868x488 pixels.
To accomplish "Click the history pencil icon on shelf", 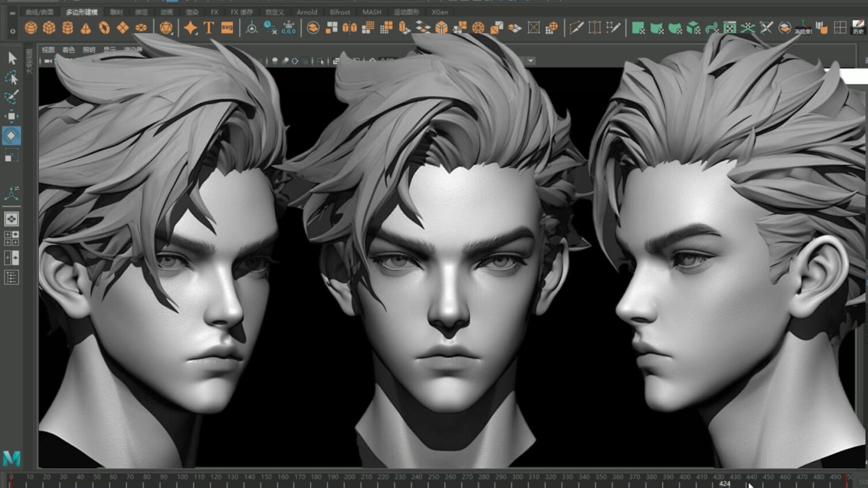I will (x=858, y=27).
